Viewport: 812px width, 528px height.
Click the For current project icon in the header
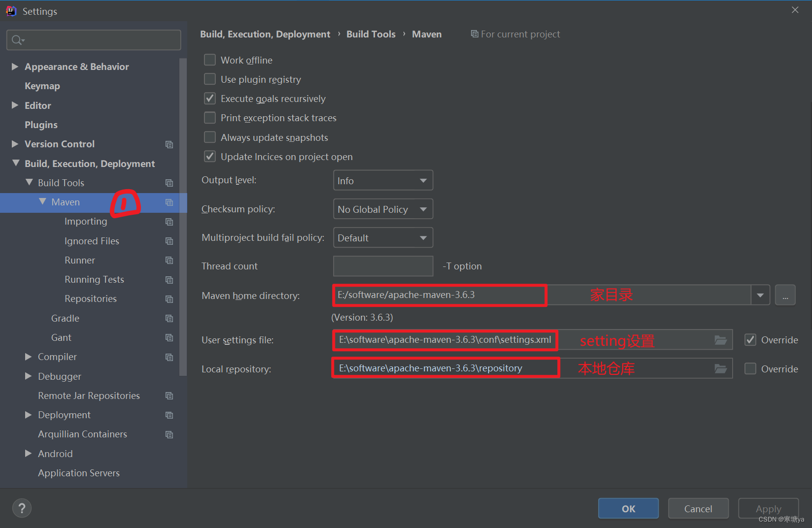coord(474,33)
